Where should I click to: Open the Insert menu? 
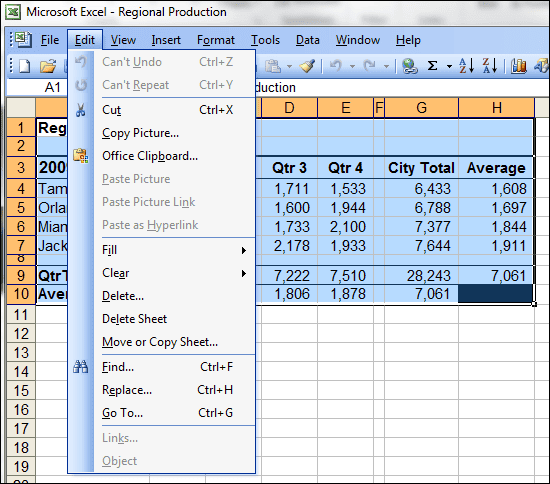(166, 40)
